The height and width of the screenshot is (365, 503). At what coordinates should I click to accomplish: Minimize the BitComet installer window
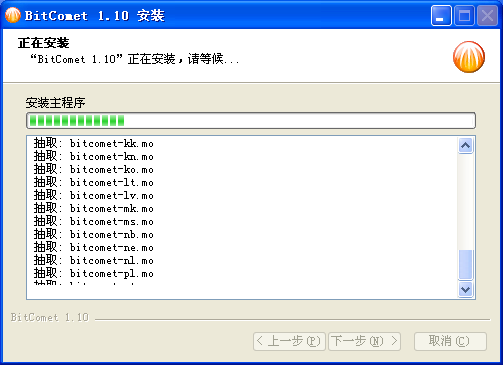pos(441,15)
